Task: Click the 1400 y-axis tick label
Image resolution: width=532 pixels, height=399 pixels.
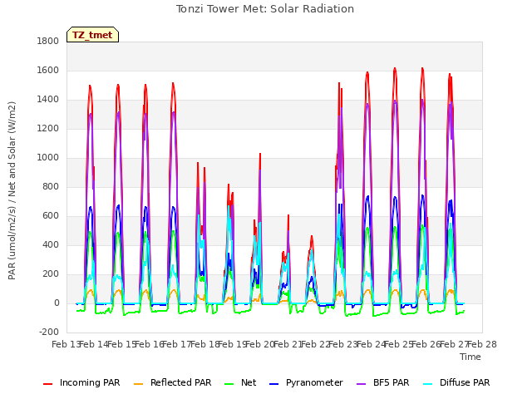Action: 48,100
